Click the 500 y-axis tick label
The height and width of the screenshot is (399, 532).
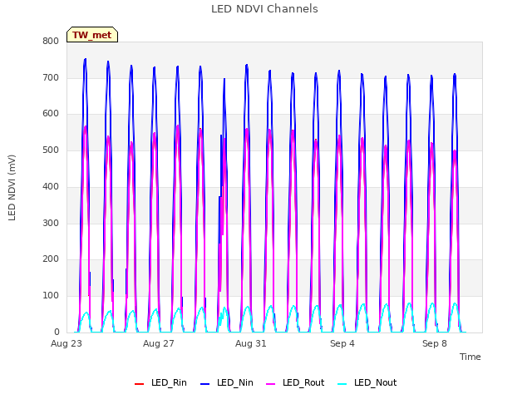[x=51, y=150]
